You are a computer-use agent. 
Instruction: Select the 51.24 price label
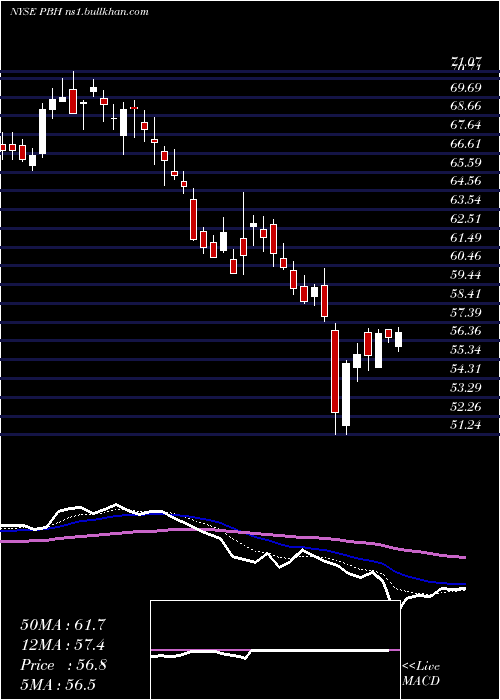466,425
